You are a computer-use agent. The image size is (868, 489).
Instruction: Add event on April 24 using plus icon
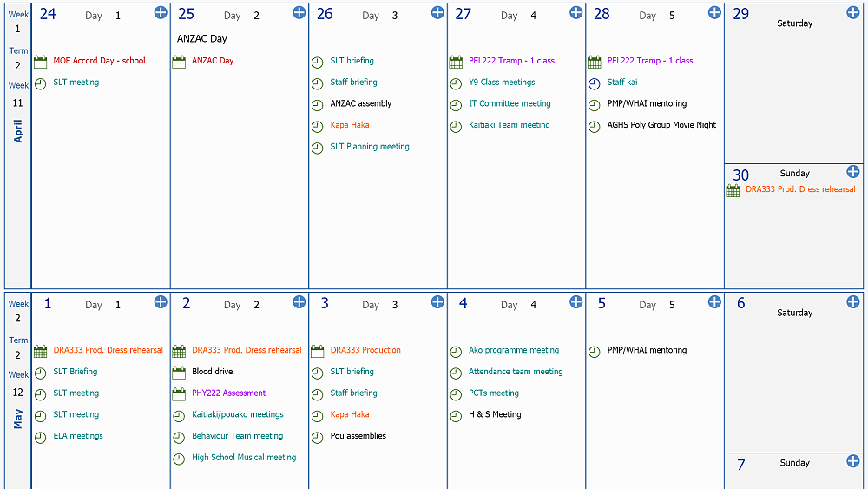tap(160, 12)
